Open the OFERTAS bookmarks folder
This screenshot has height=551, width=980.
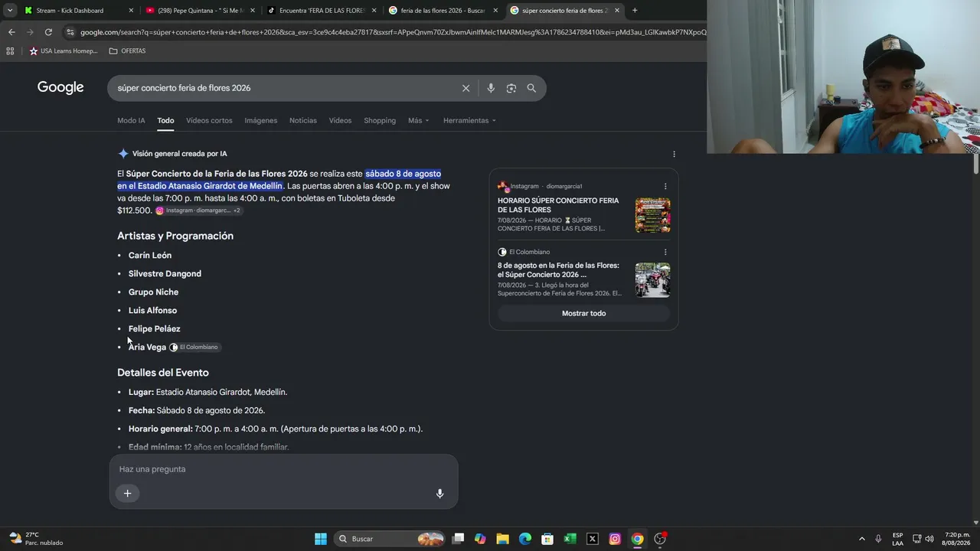[127, 51]
